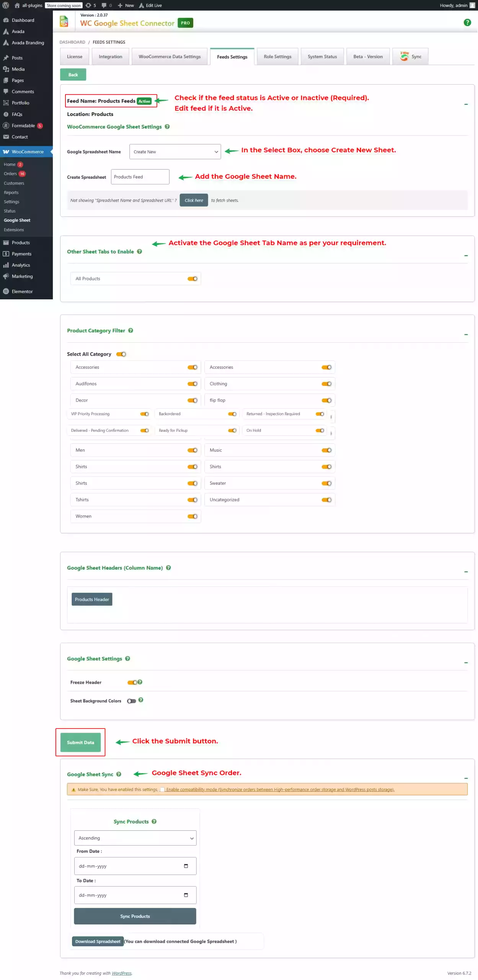Click the green Back button
The image size is (478, 980).
coord(73,75)
